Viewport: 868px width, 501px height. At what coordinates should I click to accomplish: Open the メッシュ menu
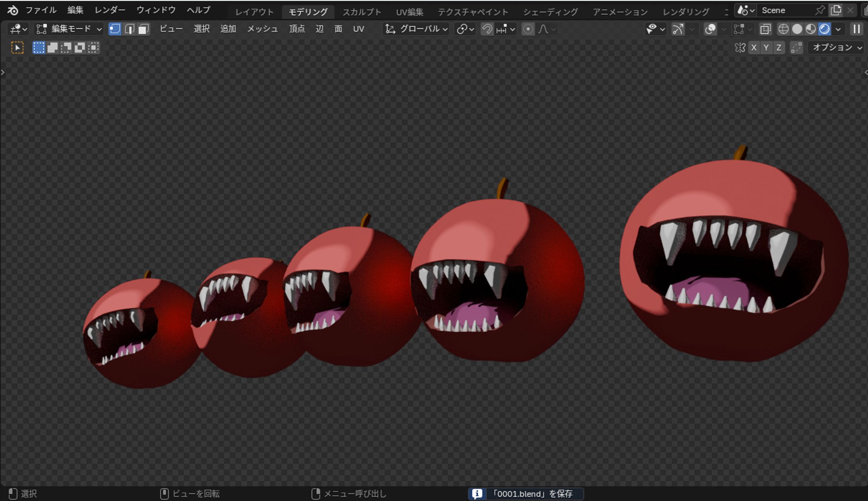coord(262,29)
